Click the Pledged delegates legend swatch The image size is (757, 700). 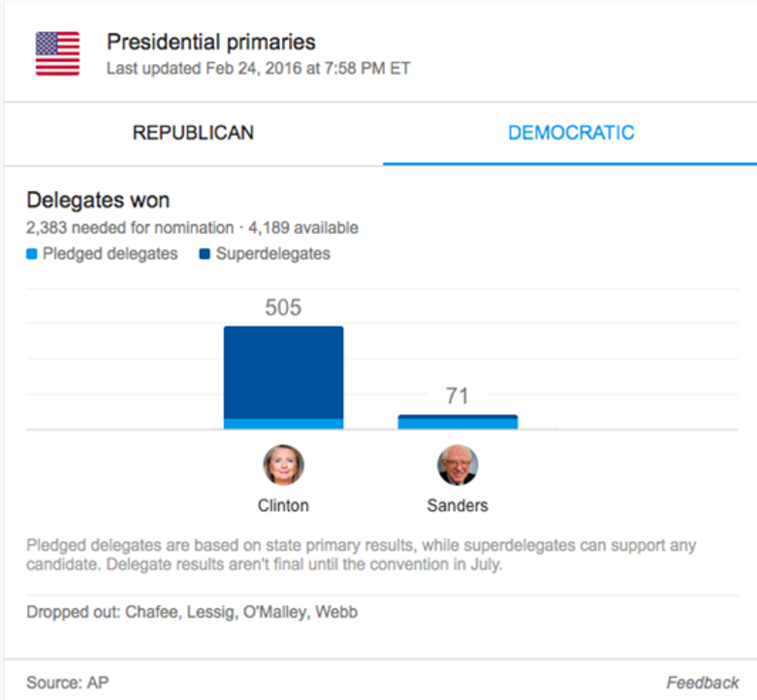[32, 254]
